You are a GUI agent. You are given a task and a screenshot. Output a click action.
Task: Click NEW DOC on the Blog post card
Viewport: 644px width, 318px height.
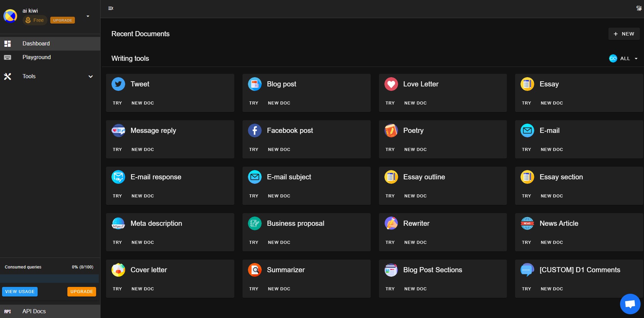click(x=279, y=103)
